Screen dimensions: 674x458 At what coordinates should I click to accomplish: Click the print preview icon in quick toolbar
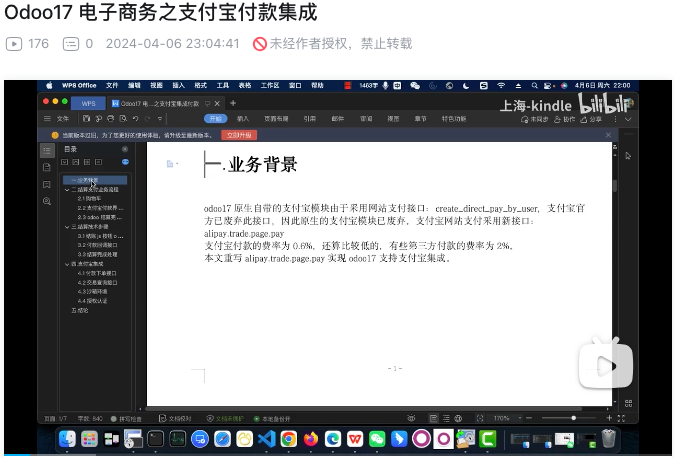point(123,119)
